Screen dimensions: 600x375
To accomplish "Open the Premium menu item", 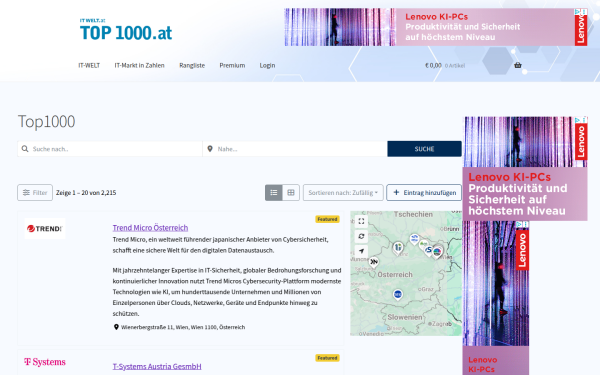I will click(x=232, y=65).
